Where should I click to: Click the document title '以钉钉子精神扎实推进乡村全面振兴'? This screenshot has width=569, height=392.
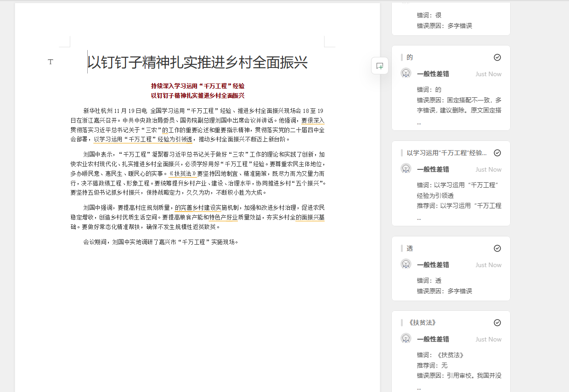point(197,62)
